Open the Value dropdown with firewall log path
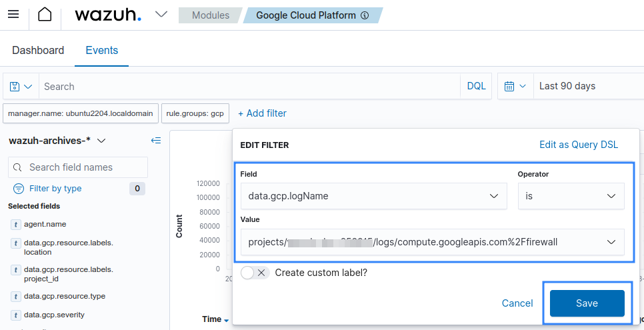Screen dimensions: 644x330 point(433,242)
